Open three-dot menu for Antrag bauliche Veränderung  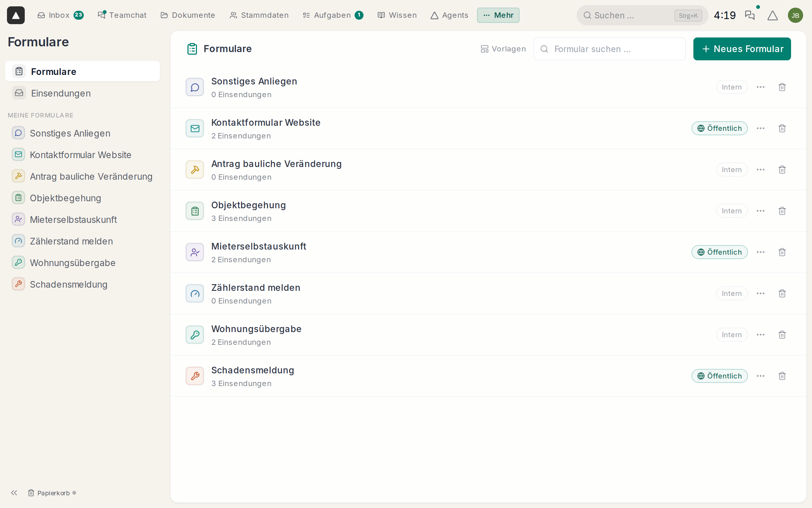point(761,170)
